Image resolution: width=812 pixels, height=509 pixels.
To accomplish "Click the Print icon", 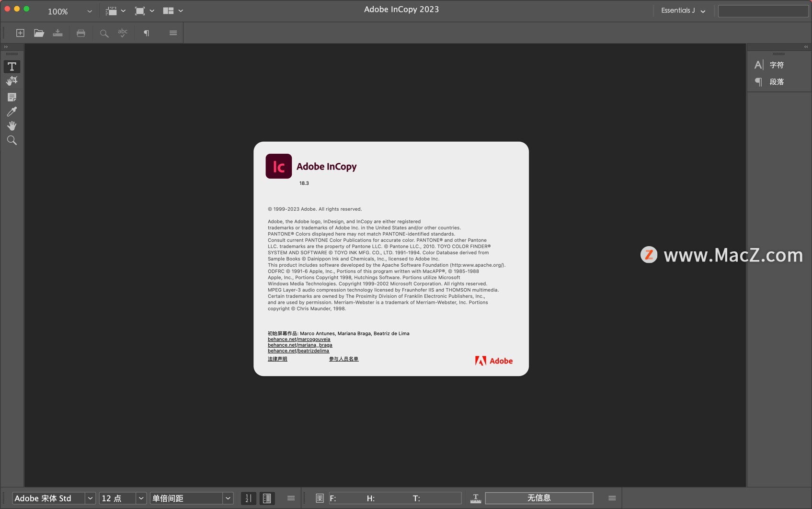I will tap(81, 33).
